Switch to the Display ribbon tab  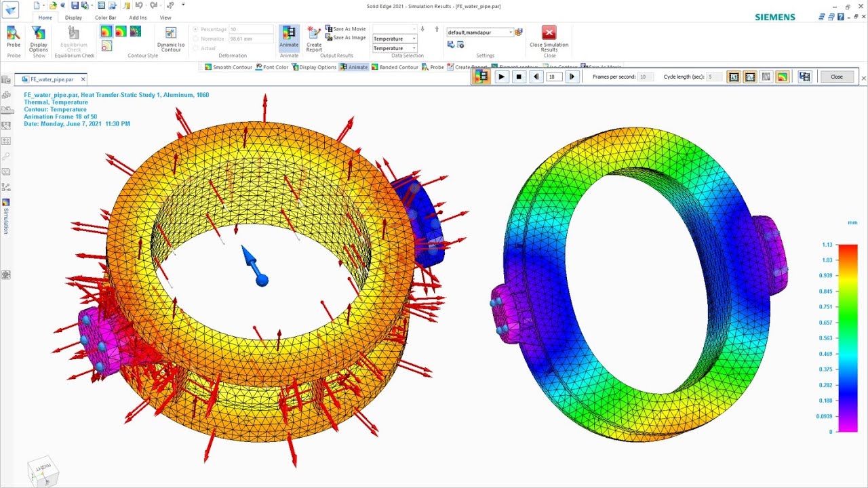pyautogui.click(x=73, y=18)
